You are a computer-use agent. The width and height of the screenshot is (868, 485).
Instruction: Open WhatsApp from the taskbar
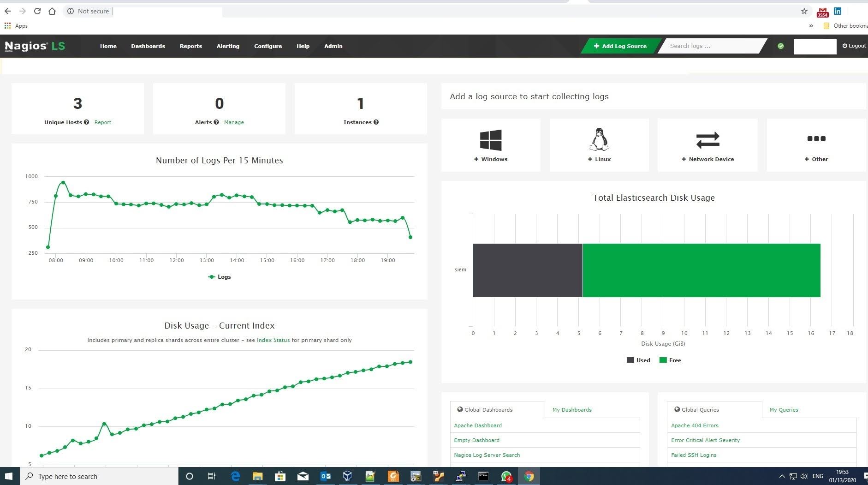(x=506, y=476)
